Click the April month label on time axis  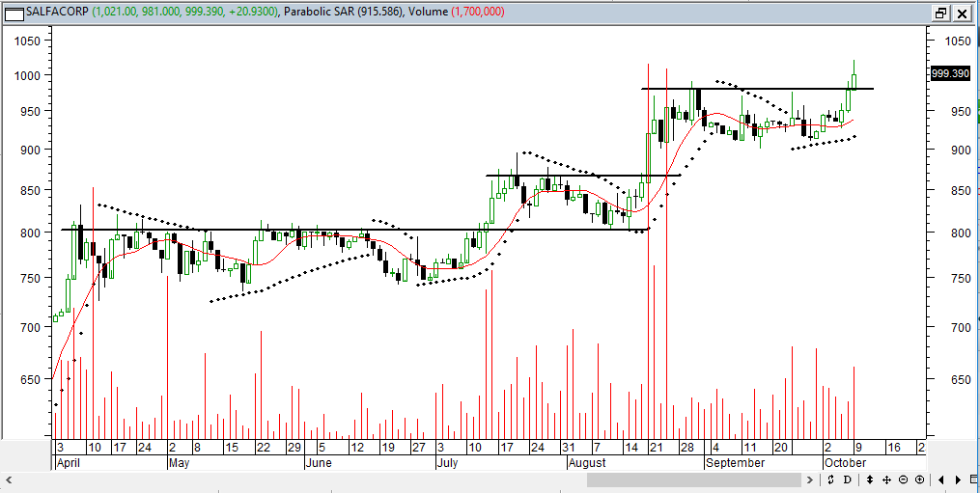tap(68, 463)
